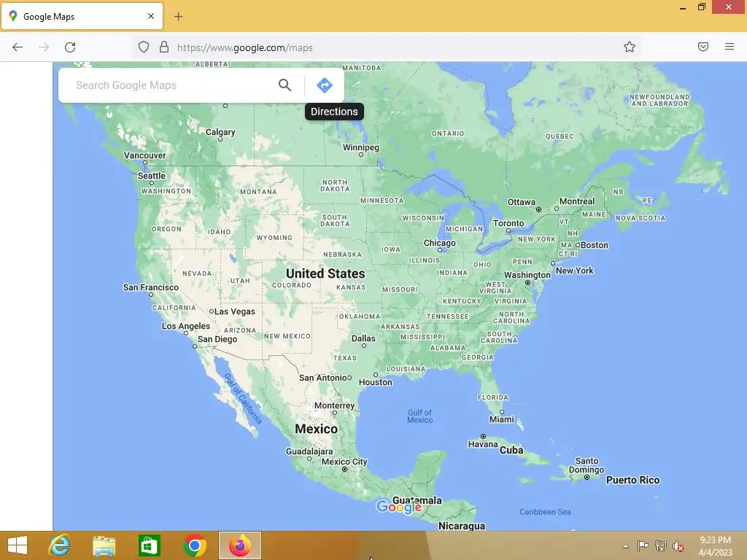Click the network tray icon
Image resolution: width=747 pixels, height=560 pixels.
(661, 546)
